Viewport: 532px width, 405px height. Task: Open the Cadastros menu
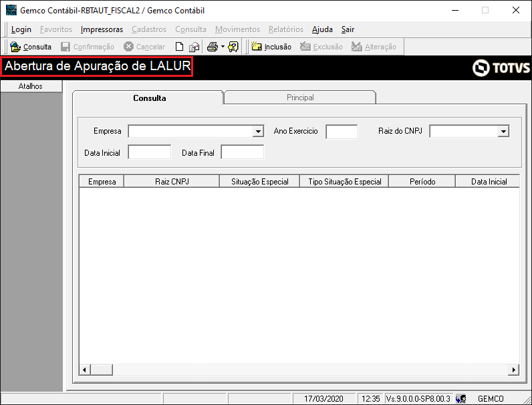pos(149,29)
